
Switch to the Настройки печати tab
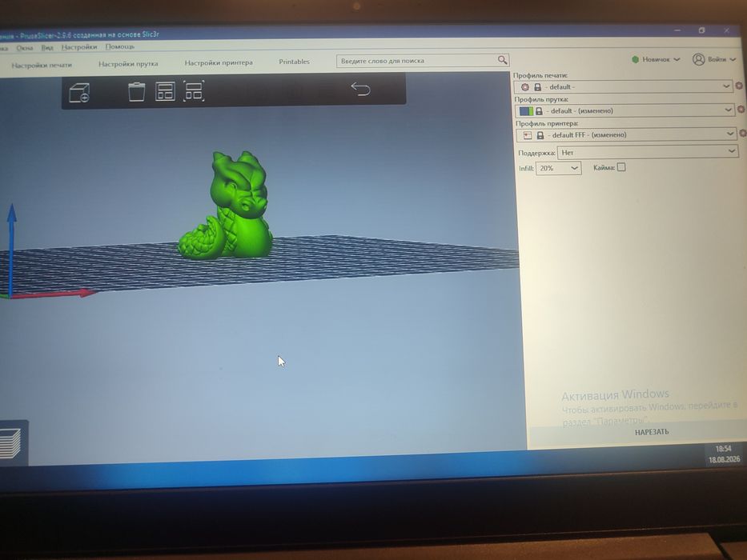tap(42, 65)
